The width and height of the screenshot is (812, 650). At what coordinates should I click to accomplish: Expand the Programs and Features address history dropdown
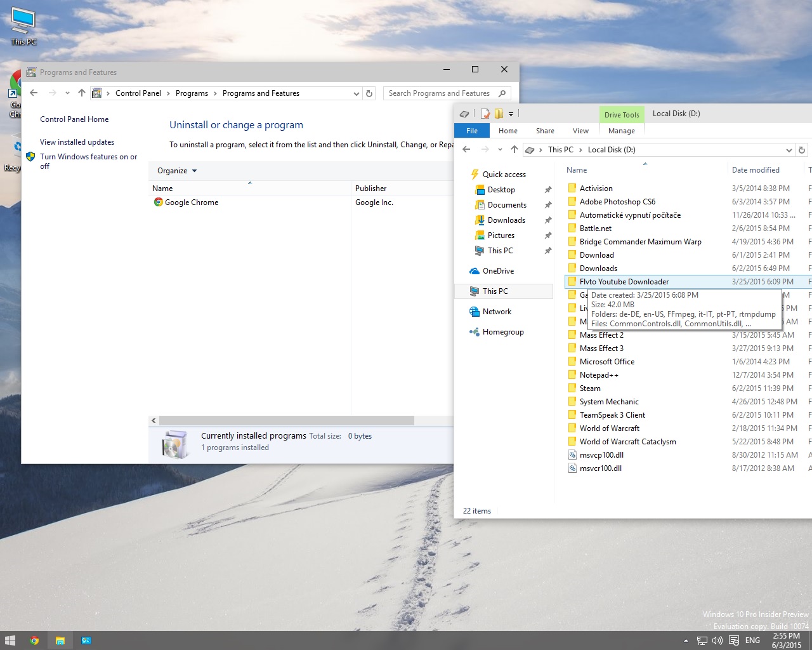click(x=356, y=93)
